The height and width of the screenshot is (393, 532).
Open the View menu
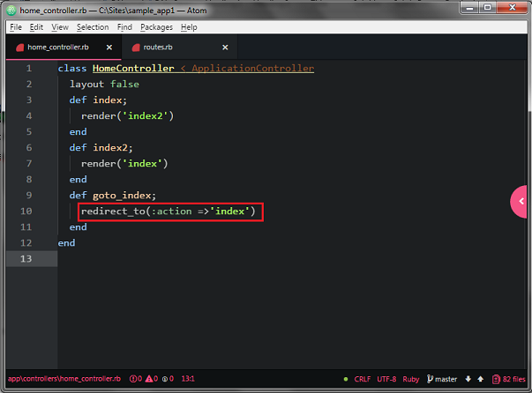pos(60,27)
